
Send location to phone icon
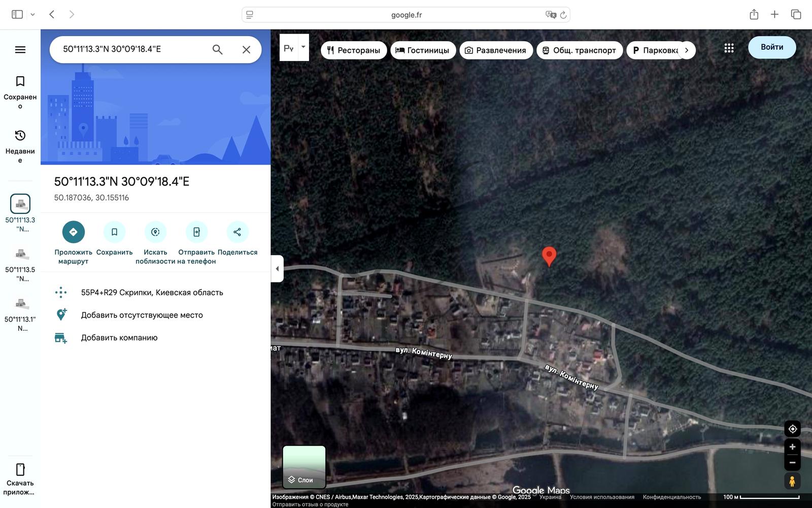point(196,232)
